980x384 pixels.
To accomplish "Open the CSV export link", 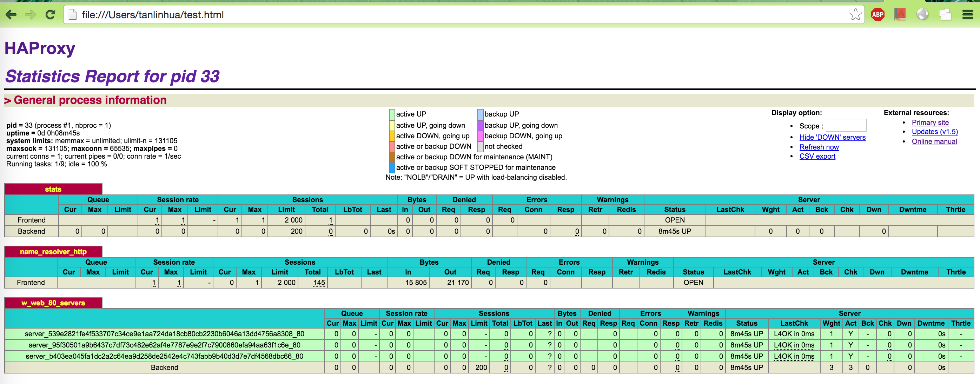I will (817, 157).
